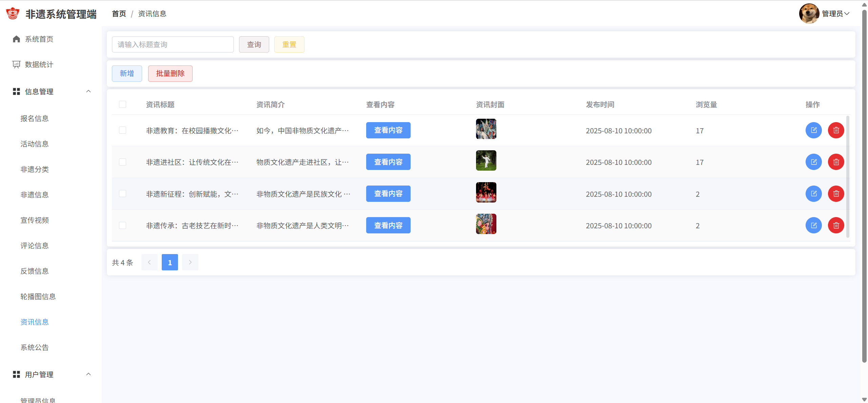Toggle the select-all header checkbox
This screenshot has height=403, width=868.
point(122,104)
